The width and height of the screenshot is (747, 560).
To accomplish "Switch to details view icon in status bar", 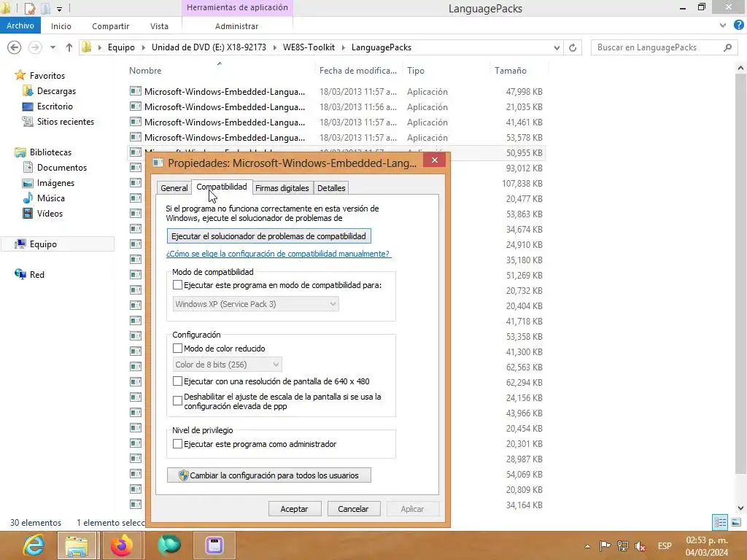I will pyautogui.click(x=720, y=522).
